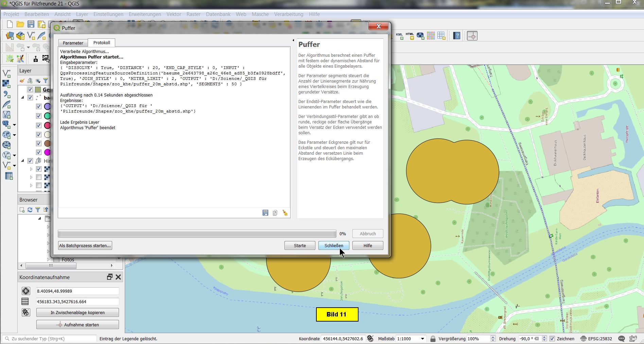Click the coordinate capture crosshair toolbar icon
644x344 pixels.
point(472,36)
